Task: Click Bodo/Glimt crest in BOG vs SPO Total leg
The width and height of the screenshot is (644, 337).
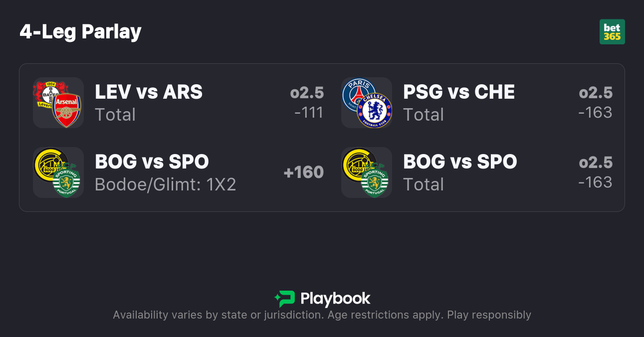Action: (x=356, y=164)
